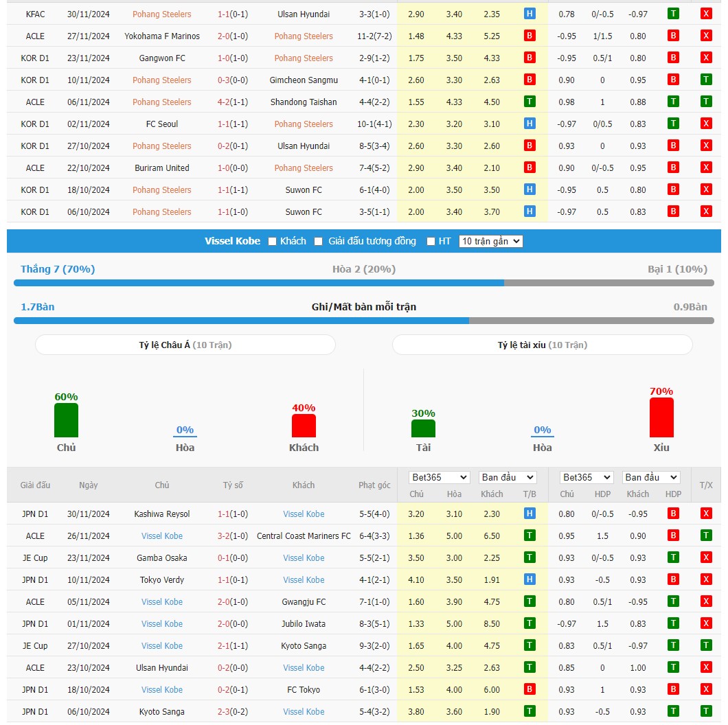Click JE Cup label in Gamba Osaka row
728x725 pixels.
click(35, 558)
